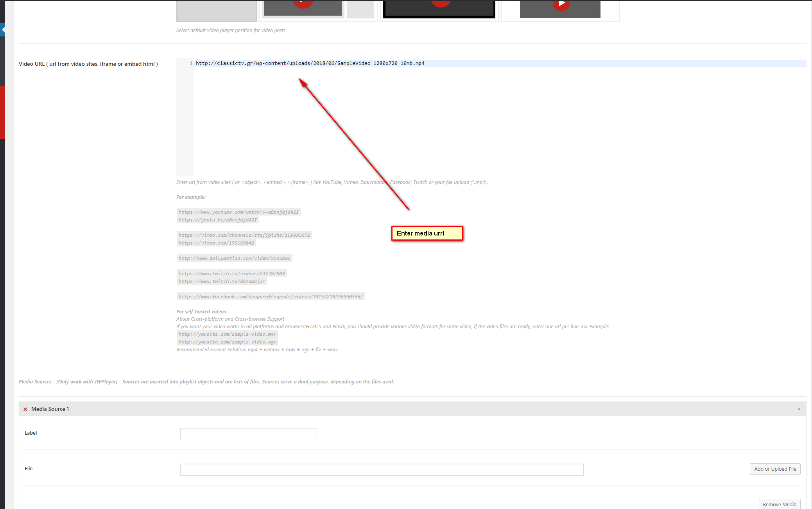Viewport: 812px width, 509px height.
Task: Click the example dailymotion video URL snippet
Action: coord(234,258)
